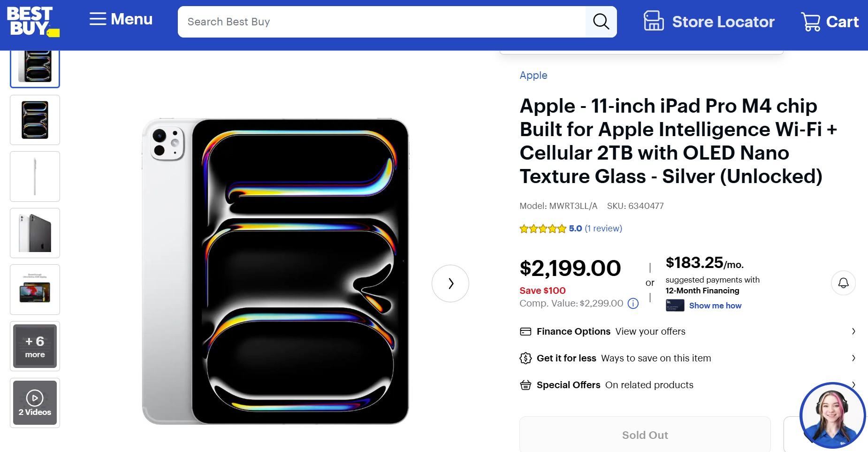The image size is (868, 452).
Task: Show next product image arrow
Action: [x=450, y=283]
